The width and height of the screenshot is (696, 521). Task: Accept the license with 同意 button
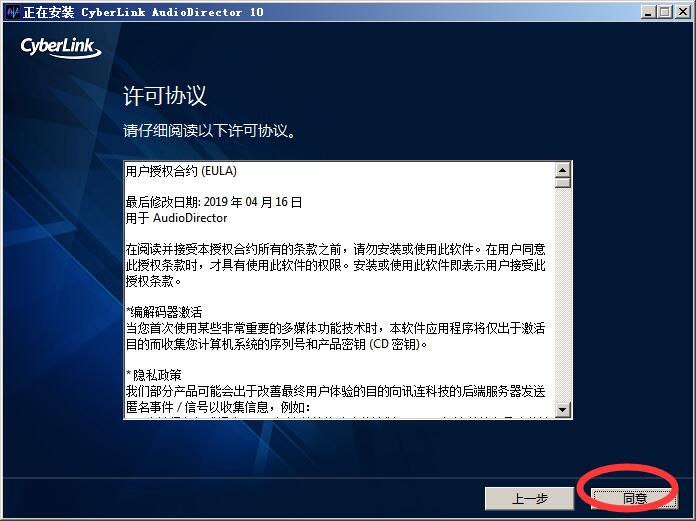[635, 499]
